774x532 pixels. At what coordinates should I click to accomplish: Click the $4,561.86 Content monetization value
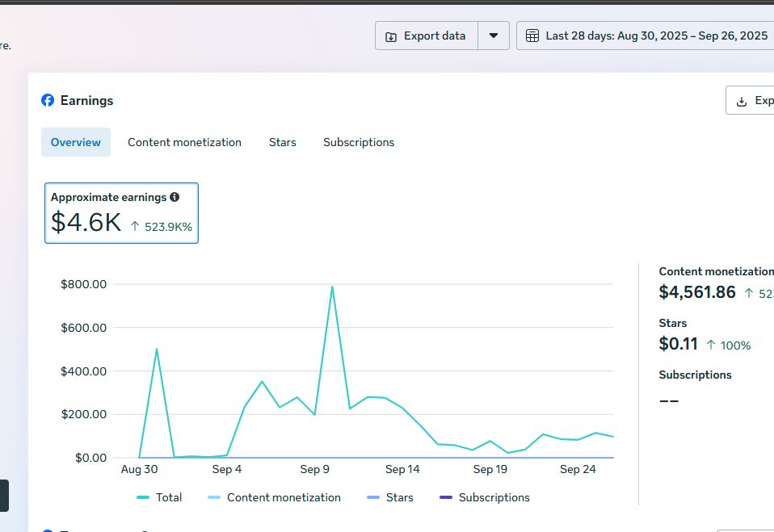click(x=697, y=292)
